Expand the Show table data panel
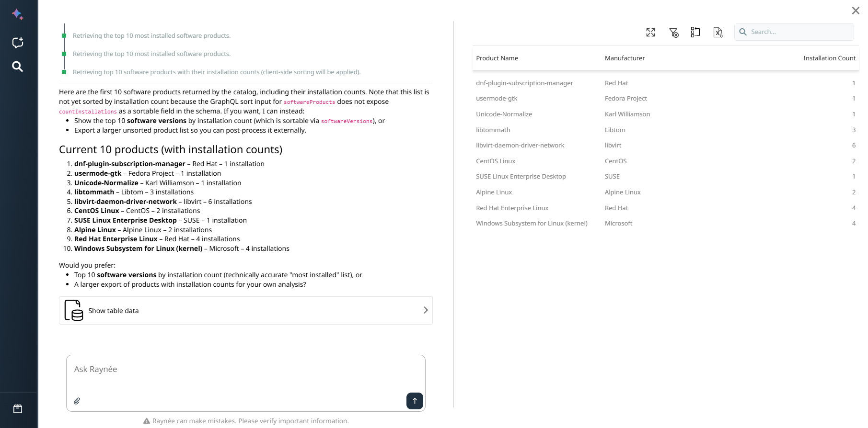 coord(245,310)
